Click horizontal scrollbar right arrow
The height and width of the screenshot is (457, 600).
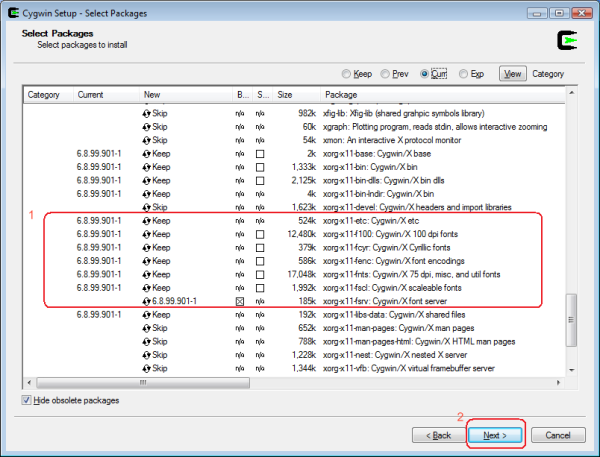[558, 382]
